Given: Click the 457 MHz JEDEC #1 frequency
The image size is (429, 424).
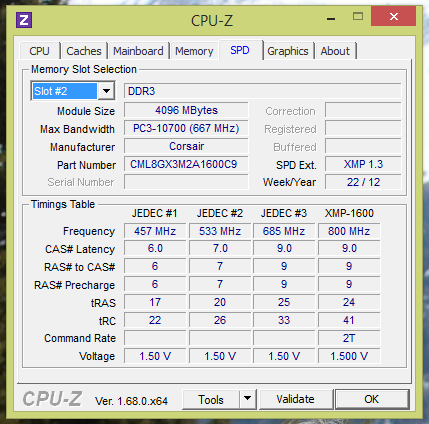Looking at the screenshot, I should point(155,231).
